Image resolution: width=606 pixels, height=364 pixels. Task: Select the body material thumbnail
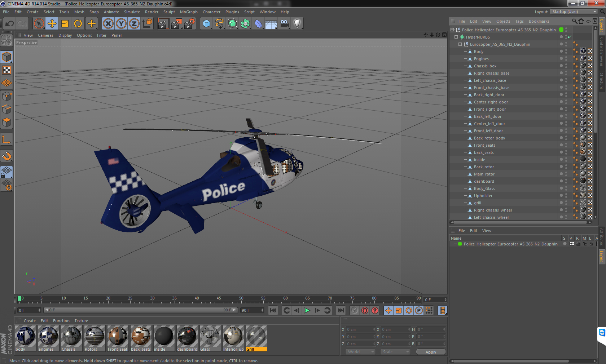point(26,338)
